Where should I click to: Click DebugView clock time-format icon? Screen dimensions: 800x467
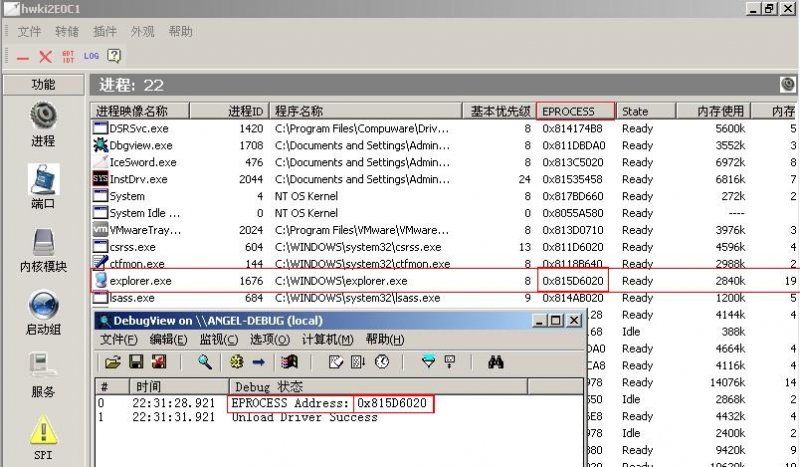pos(382,362)
